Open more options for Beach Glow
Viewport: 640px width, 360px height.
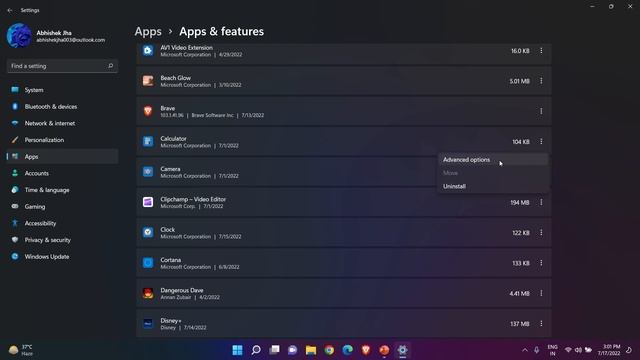pos(541,81)
